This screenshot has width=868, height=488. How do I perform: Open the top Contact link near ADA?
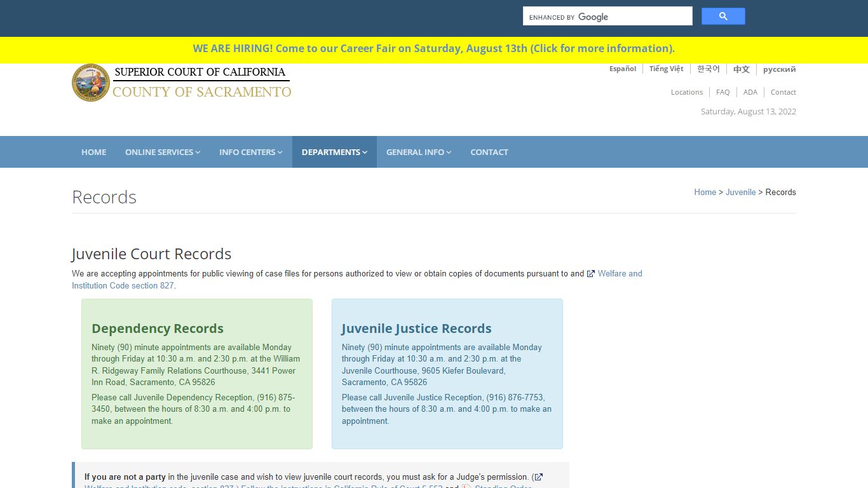(x=783, y=92)
